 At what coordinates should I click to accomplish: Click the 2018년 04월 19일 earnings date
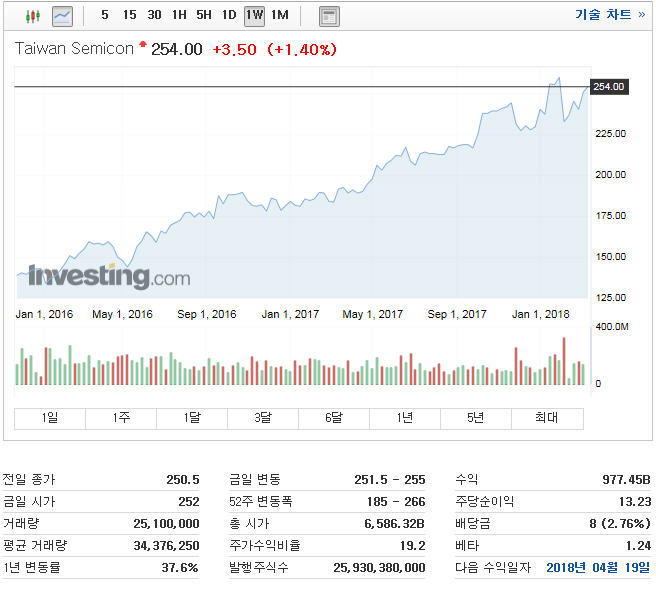(x=596, y=567)
